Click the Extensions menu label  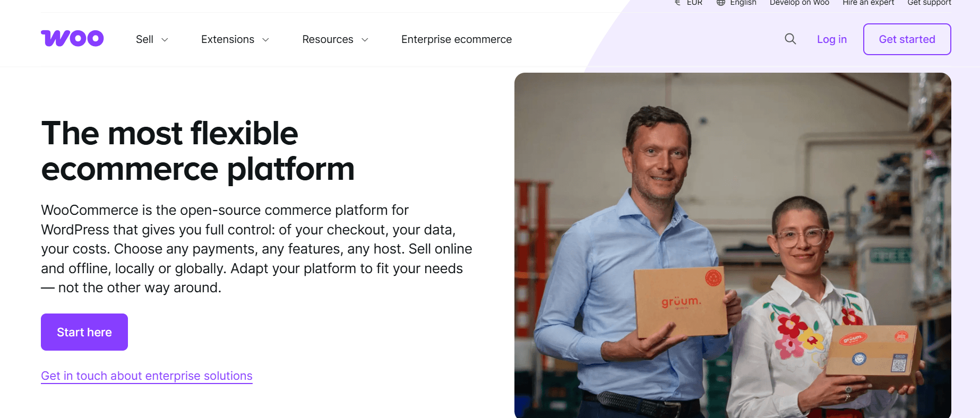tap(227, 39)
